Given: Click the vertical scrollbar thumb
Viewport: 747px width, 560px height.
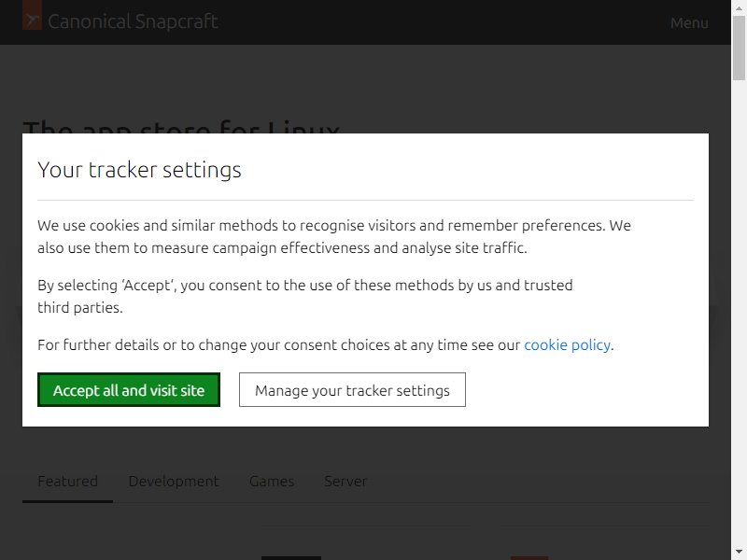Looking at the screenshot, I should pos(739,48).
